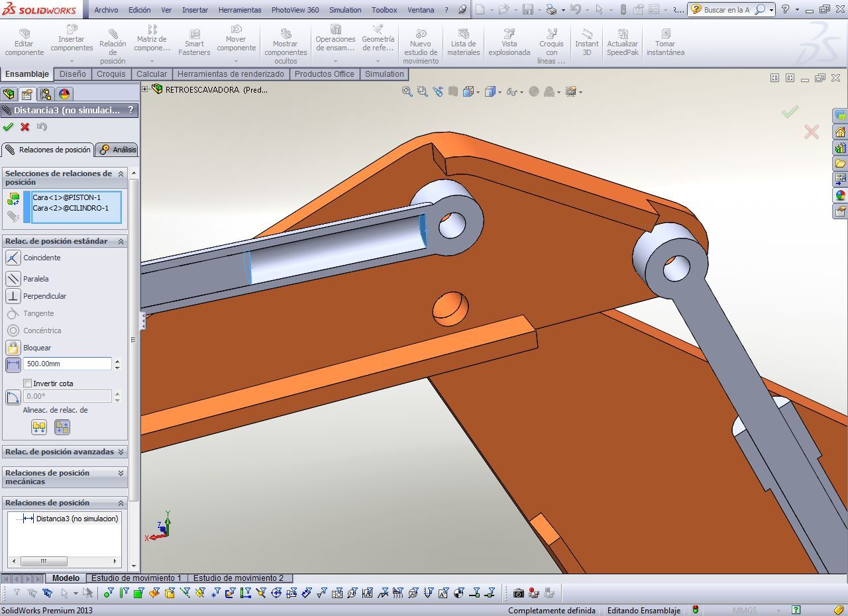Image resolution: width=848 pixels, height=616 pixels.
Task: Open view orientation dropdown arrow
Action: click(478, 92)
